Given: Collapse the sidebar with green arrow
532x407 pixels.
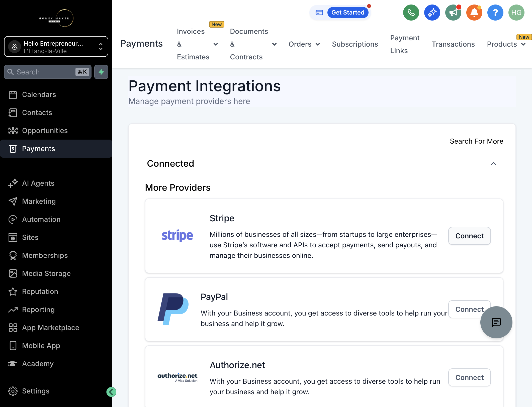Looking at the screenshot, I should coord(111,392).
